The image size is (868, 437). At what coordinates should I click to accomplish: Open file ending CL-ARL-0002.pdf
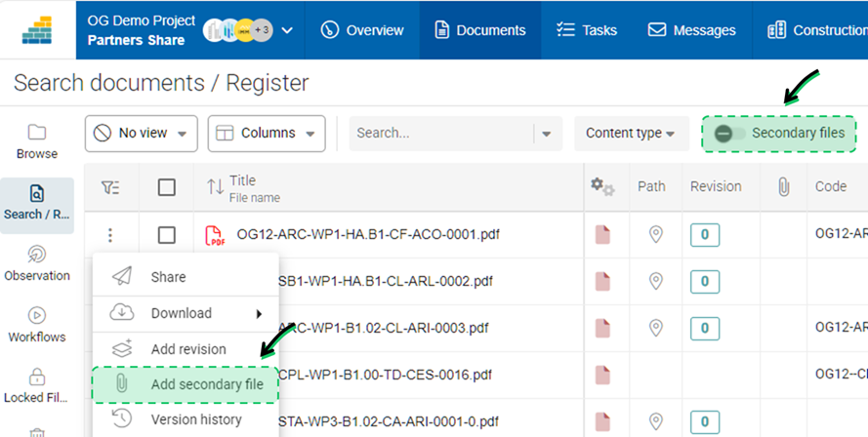coord(386,281)
